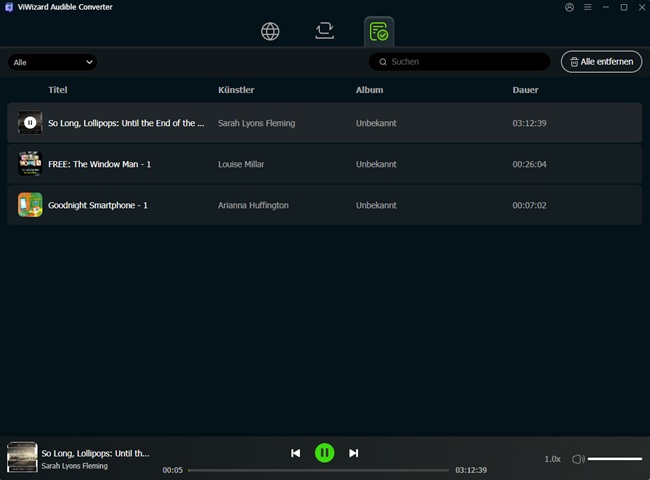Change the 1.0x playback speed
The width and height of the screenshot is (650, 480).
[x=552, y=459]
